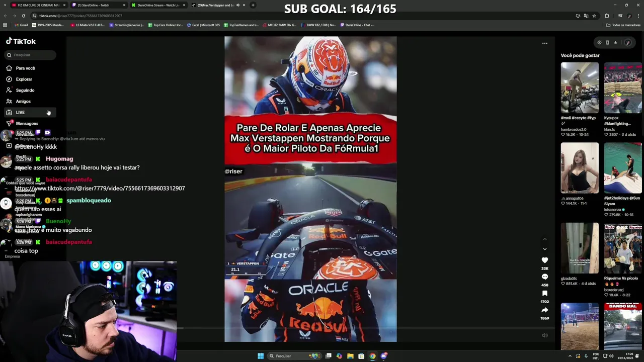The height and width of the screenshot is (362, 644).
Task: Open Gmail bookmark
Action: click(x=21, y=25)
